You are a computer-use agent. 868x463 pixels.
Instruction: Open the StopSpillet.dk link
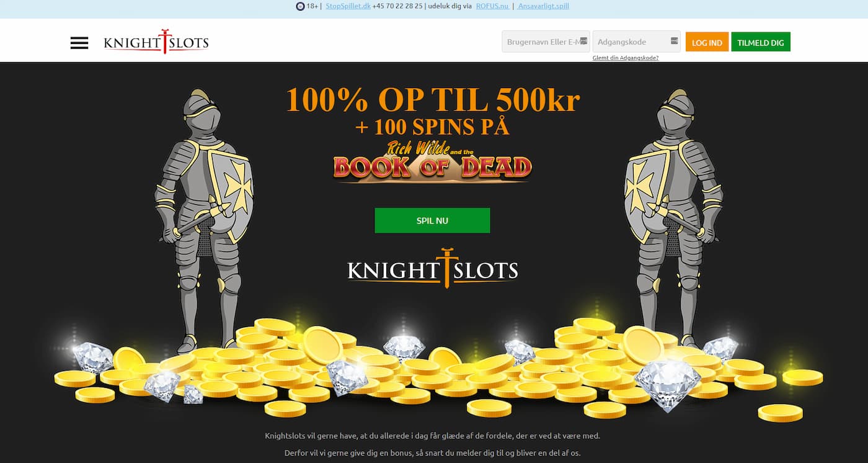tap(348, 6)
